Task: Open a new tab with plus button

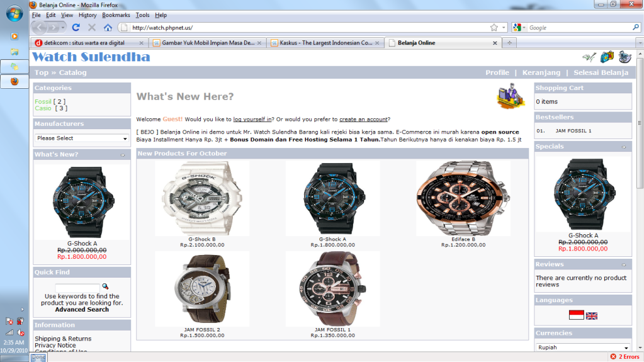Action: [x=509, y=43]
